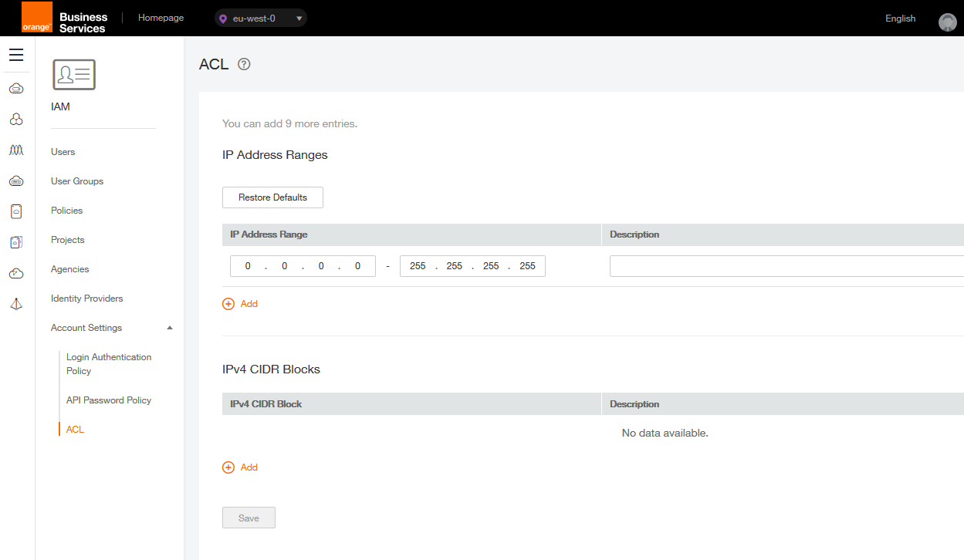This screenshot has width=964, height=560.
Task: Open the Identity Providers page
Action: (86, 298)
